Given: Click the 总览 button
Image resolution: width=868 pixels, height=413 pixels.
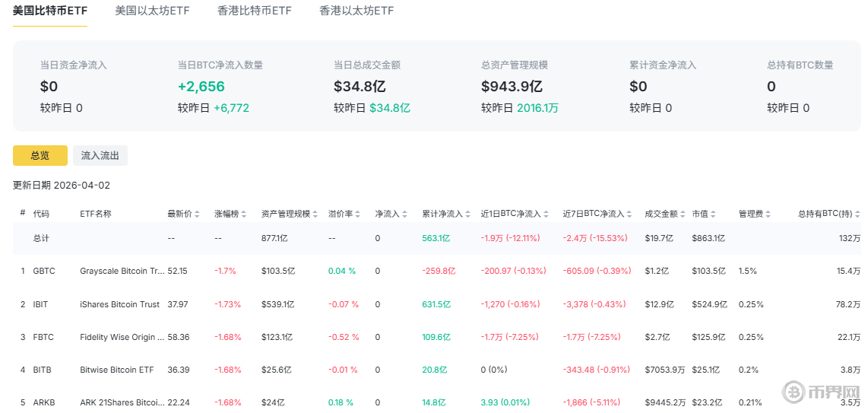Looking at the screenshot, I should (x=40, y=156).
